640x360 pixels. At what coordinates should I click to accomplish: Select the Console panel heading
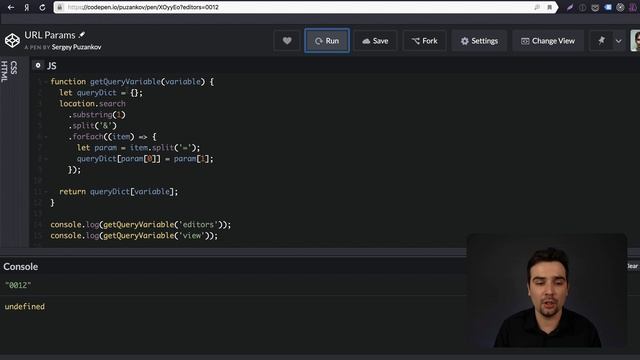[20, 267]
